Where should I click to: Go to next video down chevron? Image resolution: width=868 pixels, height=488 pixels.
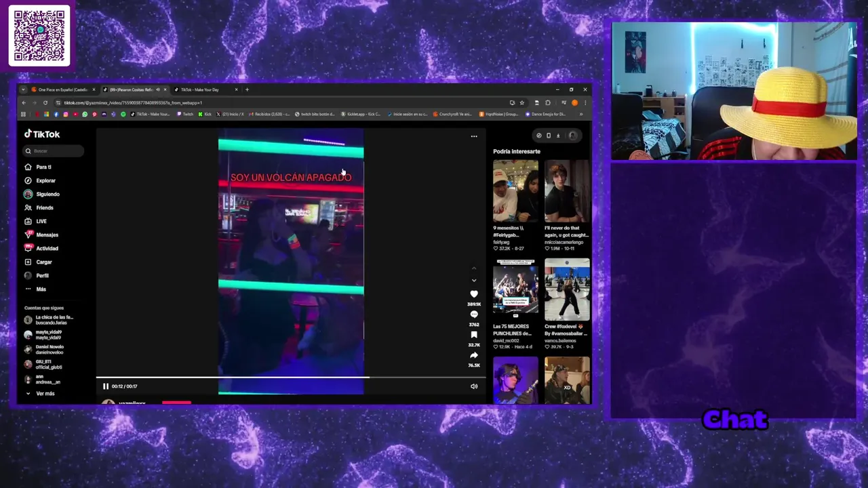(x=474, y=280)
